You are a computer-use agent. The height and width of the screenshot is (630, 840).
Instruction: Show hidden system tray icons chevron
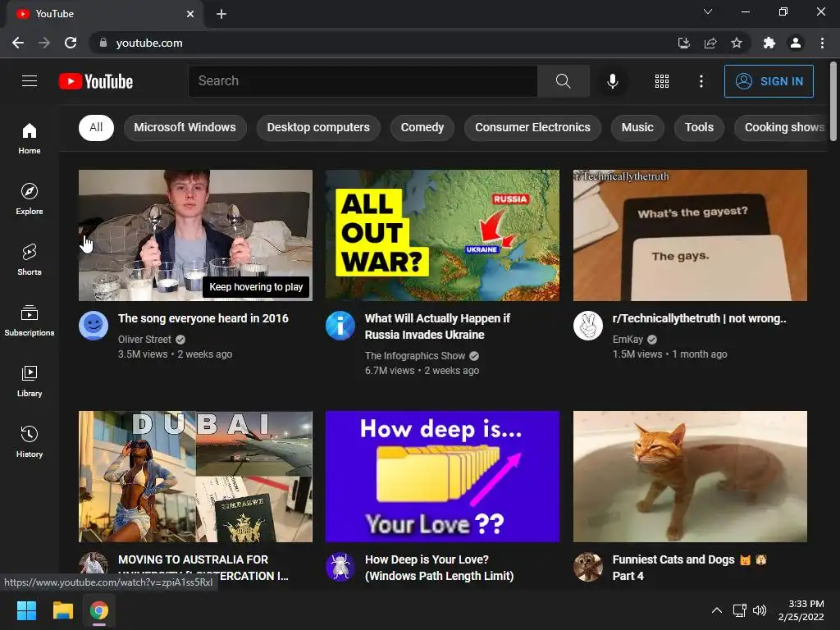716,610
